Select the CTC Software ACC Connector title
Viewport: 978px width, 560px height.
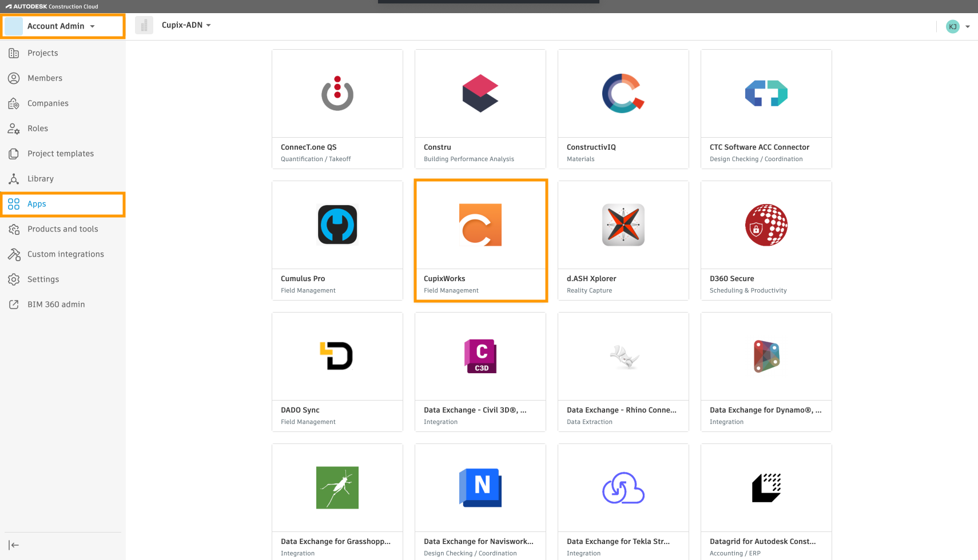[760, 147]
